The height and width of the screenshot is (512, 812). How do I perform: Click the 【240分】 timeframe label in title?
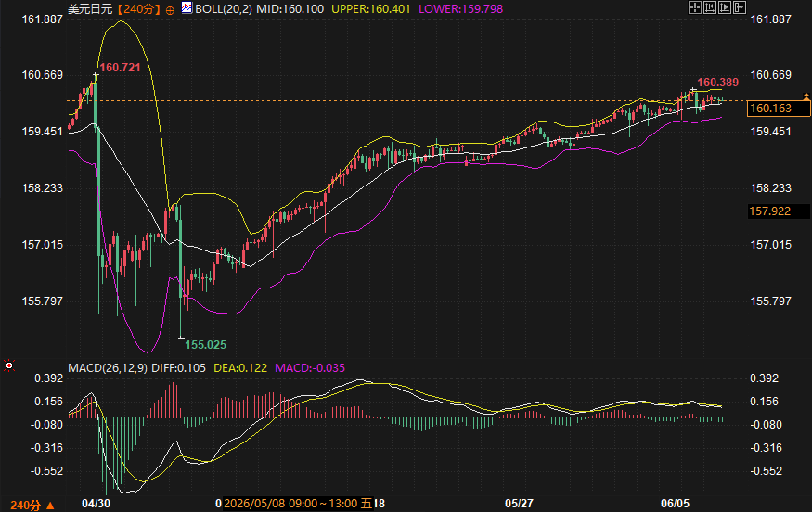pos(139,8)
